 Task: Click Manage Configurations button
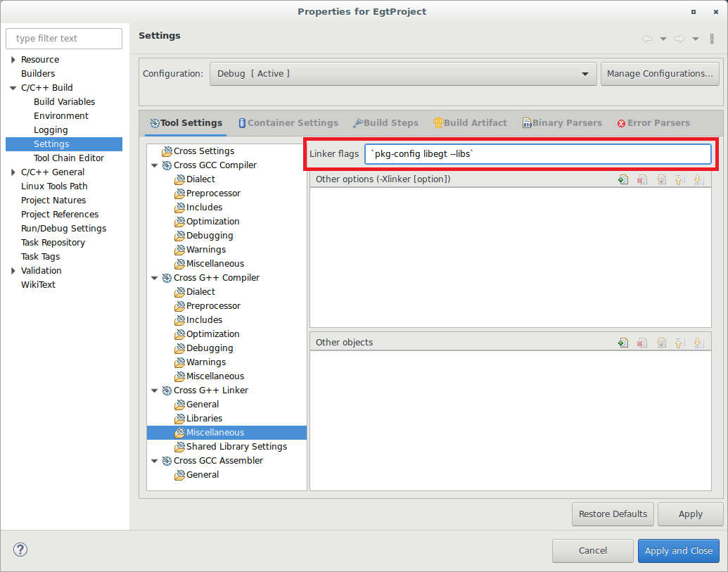coord(659,74)
